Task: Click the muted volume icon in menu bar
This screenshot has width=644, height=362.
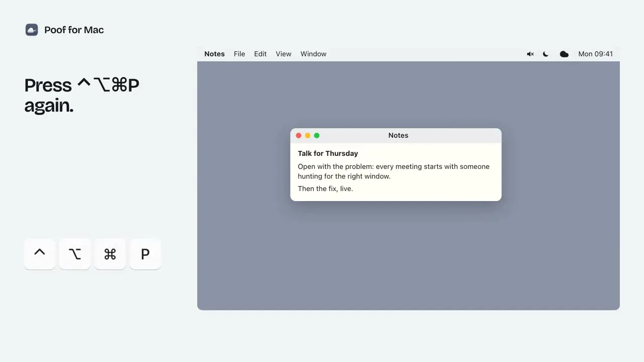Action: pyautogui.click(x=530, y=54)
